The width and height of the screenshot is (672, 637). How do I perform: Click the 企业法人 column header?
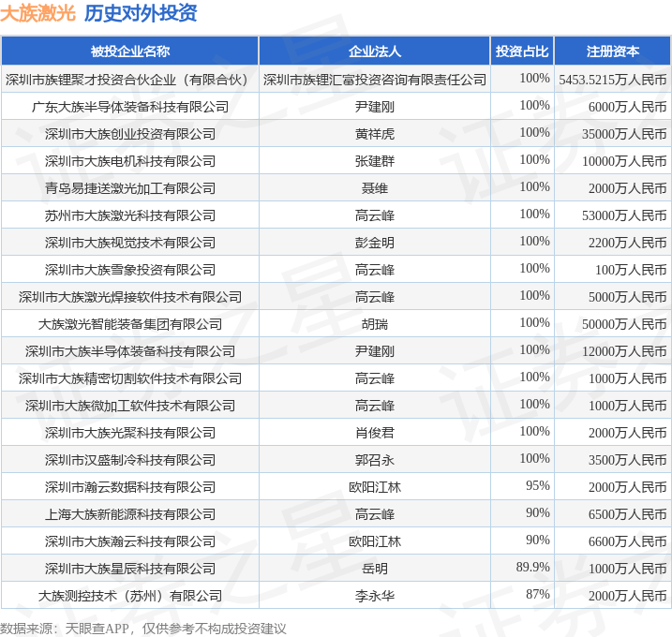coord(375,52)
